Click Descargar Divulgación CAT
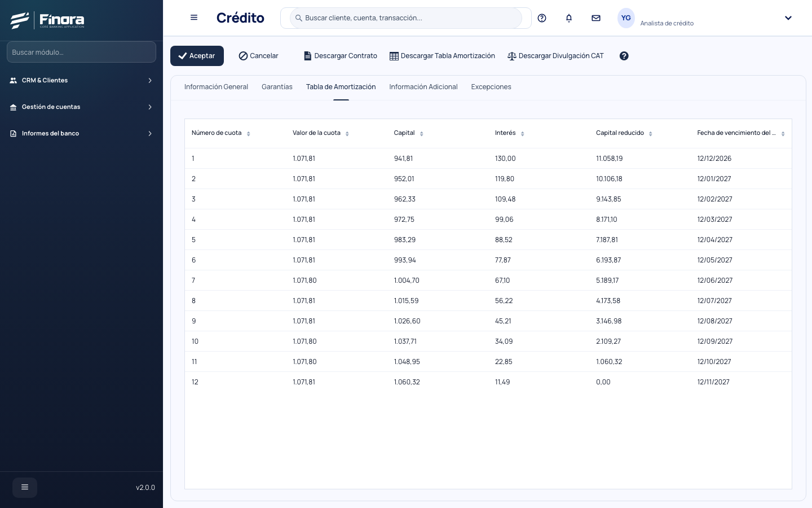 click(x=555, y=56)
